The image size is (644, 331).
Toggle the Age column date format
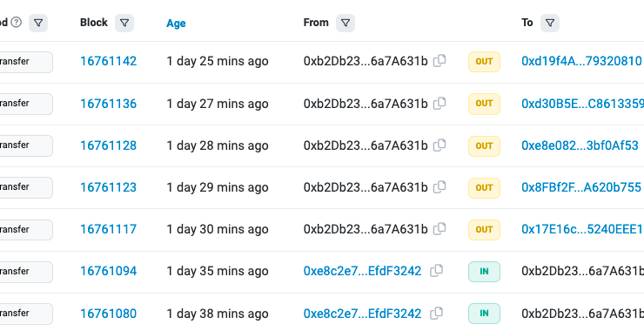point(176,24)
